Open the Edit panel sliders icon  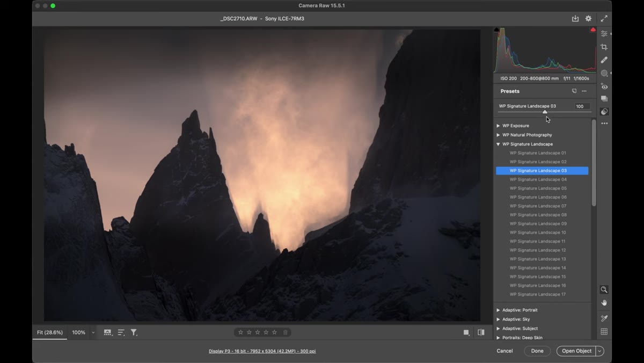(604, 34)
